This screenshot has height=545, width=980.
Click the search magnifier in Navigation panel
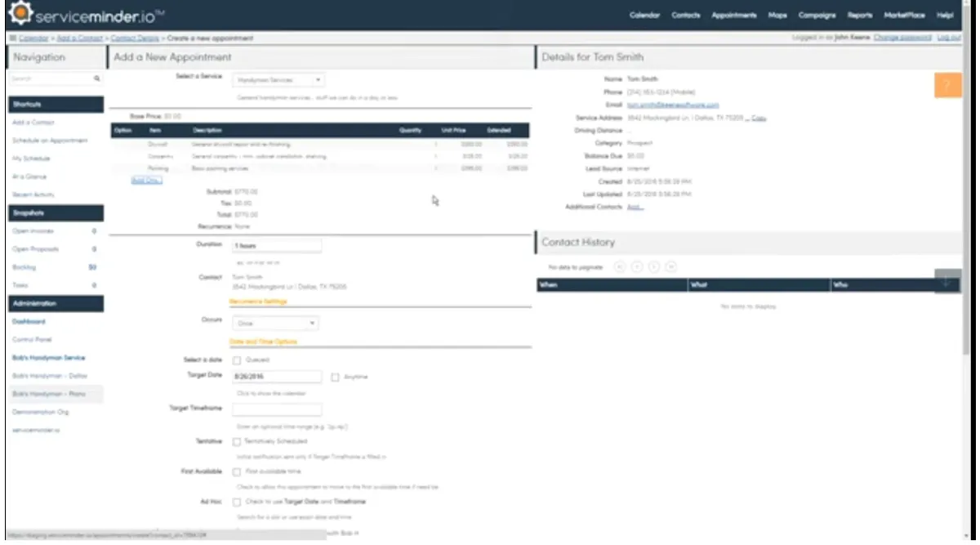(x=97, y=78)
